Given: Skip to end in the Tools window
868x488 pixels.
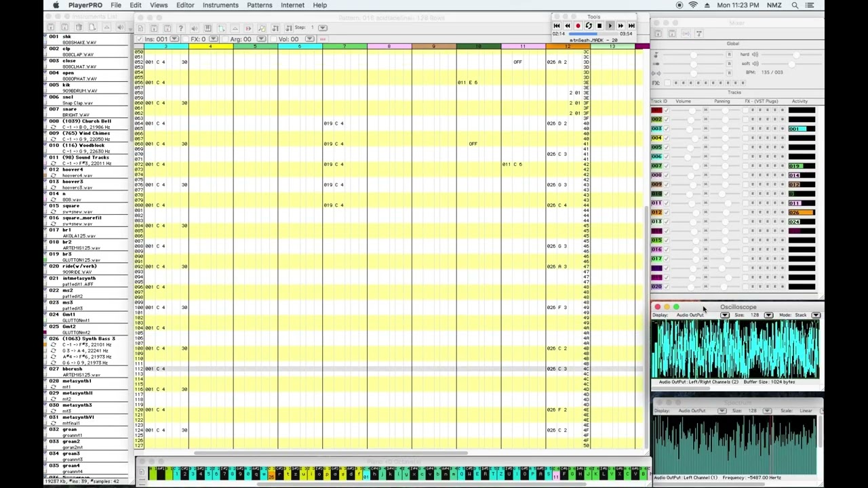Looking at the screenshot, I should coord(631,26).
